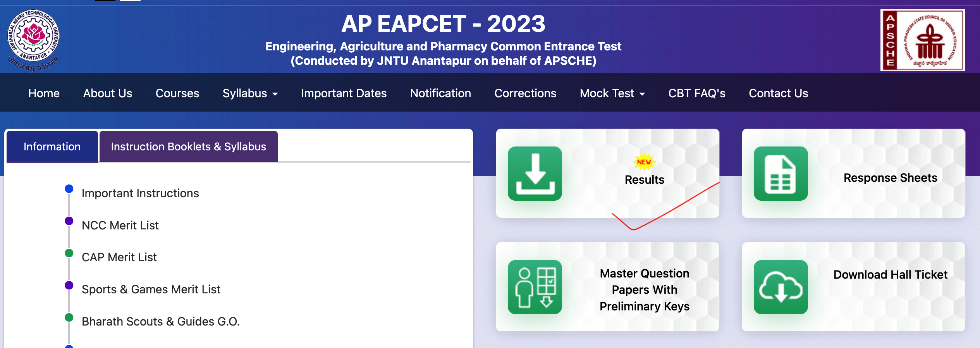Click the APSCHE council logo
Screen dimensions: 980x348
point(922,40)
